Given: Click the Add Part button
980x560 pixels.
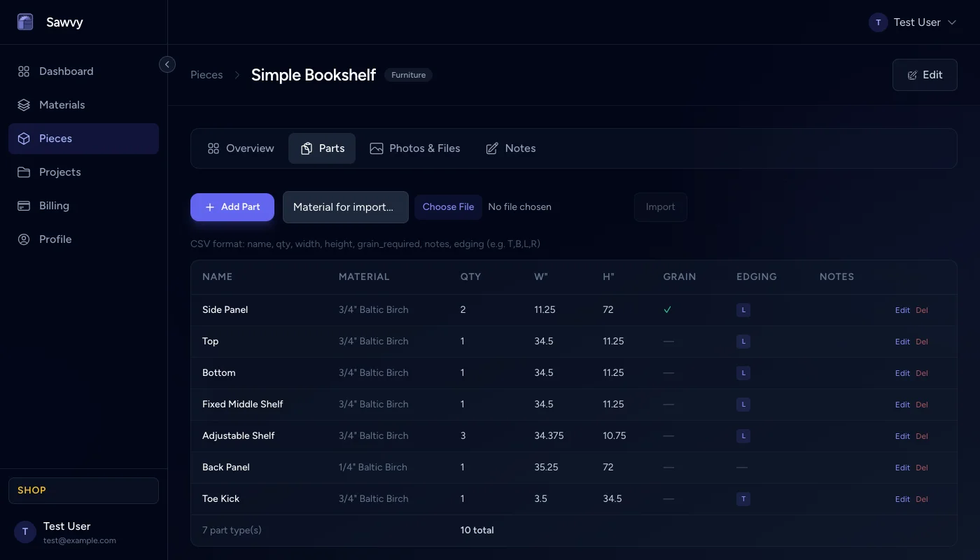Looking at the screenshot, I should pyautogui.click(x=232, y=207).
